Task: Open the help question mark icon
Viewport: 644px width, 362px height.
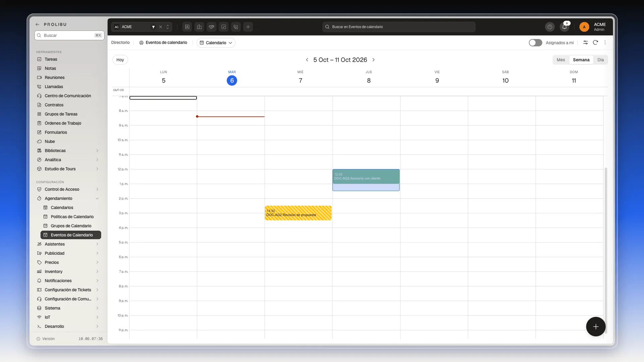Action: pyautogui.click(x=550, y=27)
